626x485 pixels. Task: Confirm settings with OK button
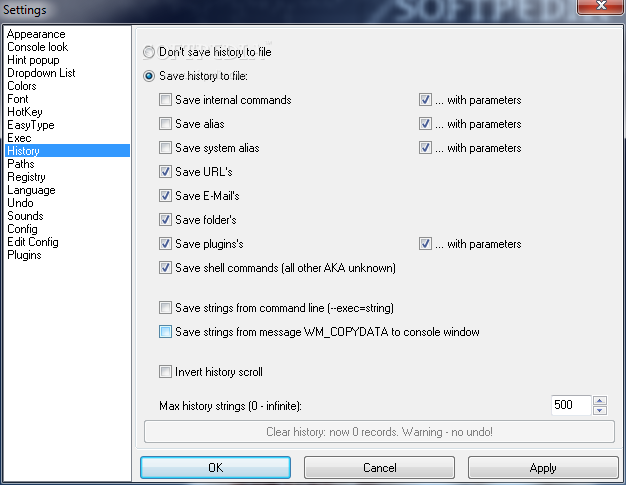tap(215, 467)
